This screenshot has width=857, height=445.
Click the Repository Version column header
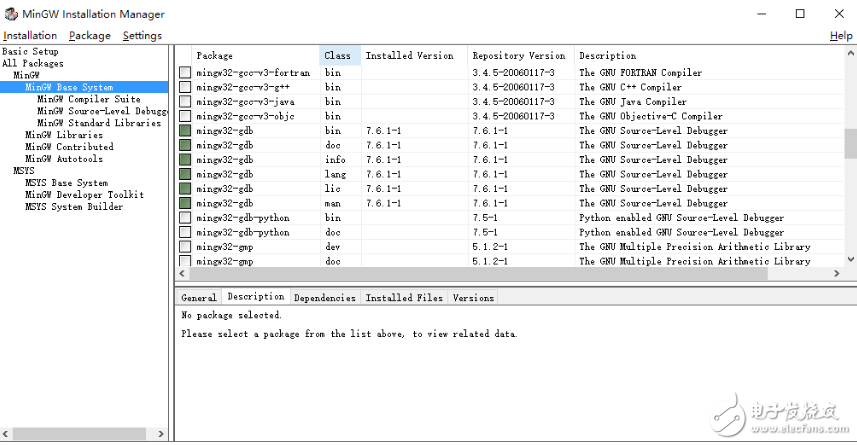click(x=518, y=56)
